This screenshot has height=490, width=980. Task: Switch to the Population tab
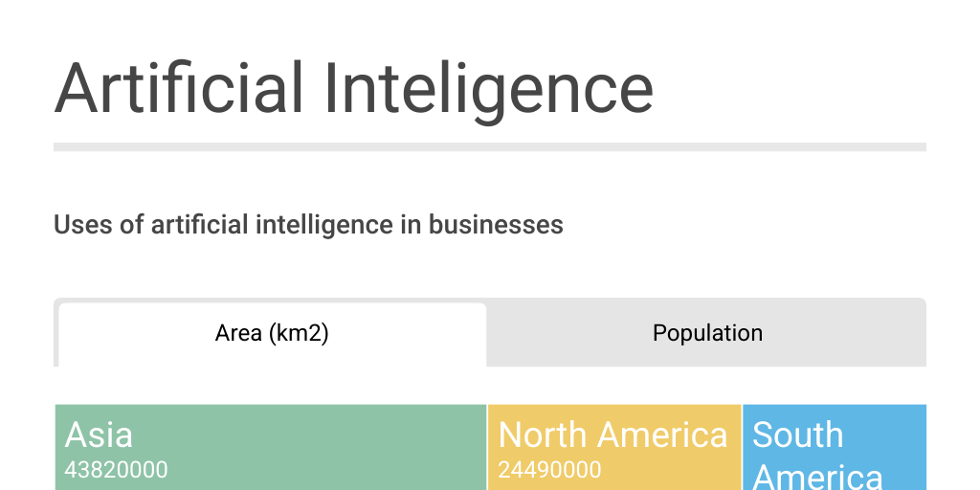pos(707,334)
